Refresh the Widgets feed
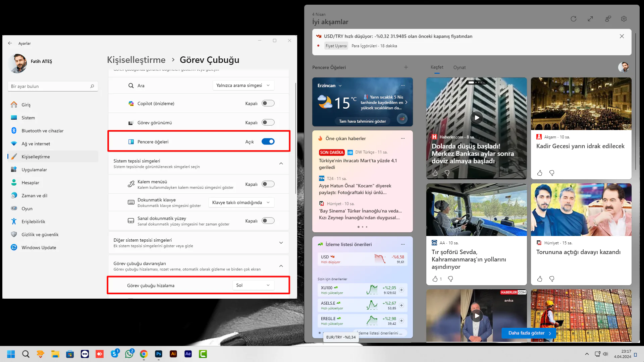Image resolution: width=644 pixels, height=362 pixels. tap(574, 19)
